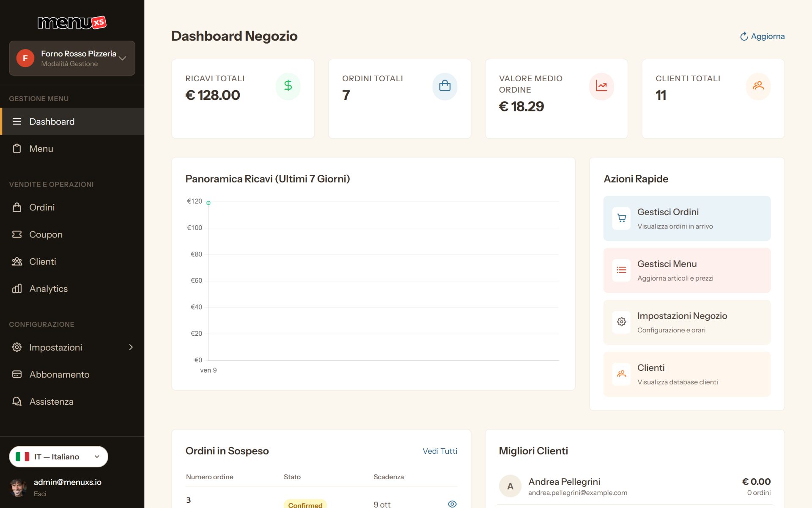The width and height of the screenshot is (812, 508).
Task: Click the gear icon in Impostazioni Negozio action
Action: [621, 322]
